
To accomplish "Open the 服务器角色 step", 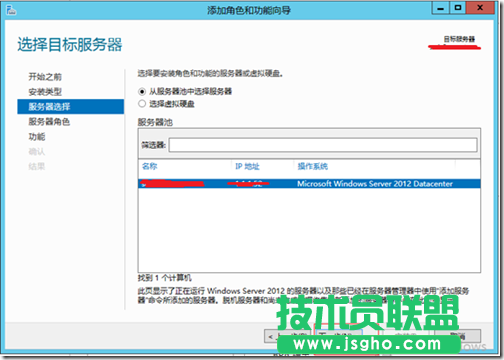I will pyautogui.click(x=49, y=122).
